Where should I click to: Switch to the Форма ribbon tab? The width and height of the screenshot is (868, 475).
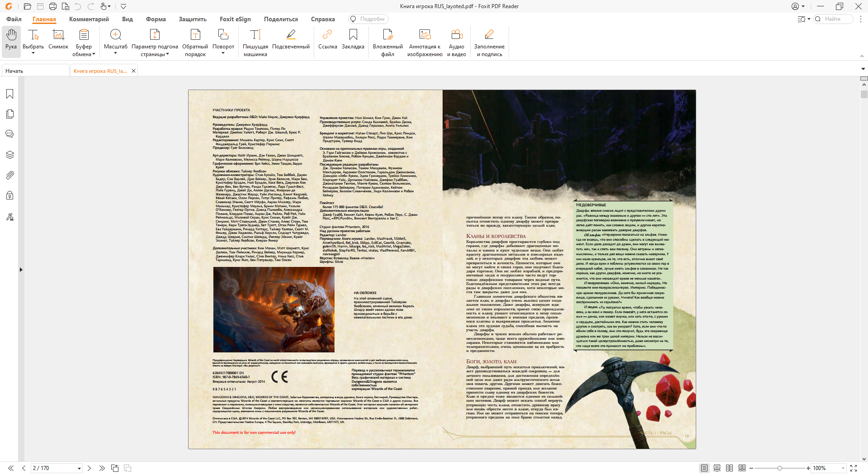click(156, 19)
